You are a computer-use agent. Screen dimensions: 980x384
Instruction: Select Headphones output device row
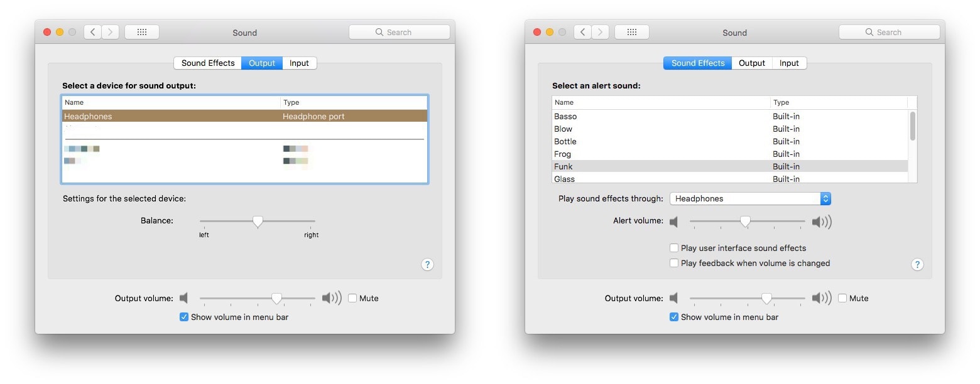[x=245, y=116]
